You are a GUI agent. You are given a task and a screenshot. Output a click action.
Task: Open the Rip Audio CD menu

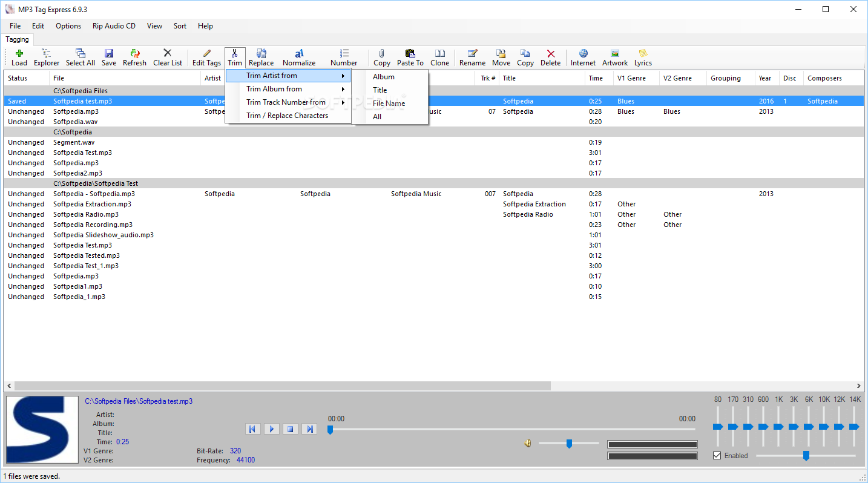pos(114,26)
